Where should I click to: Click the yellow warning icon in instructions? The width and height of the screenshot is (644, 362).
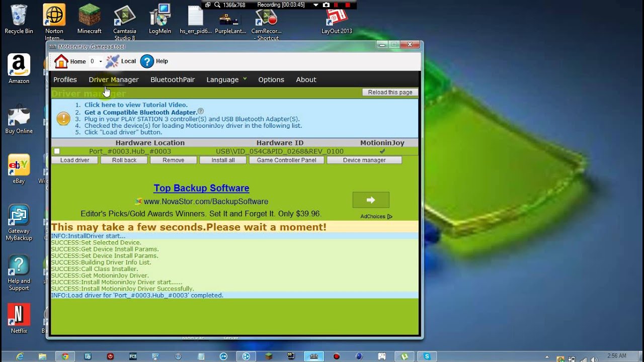tap(63, 119)
